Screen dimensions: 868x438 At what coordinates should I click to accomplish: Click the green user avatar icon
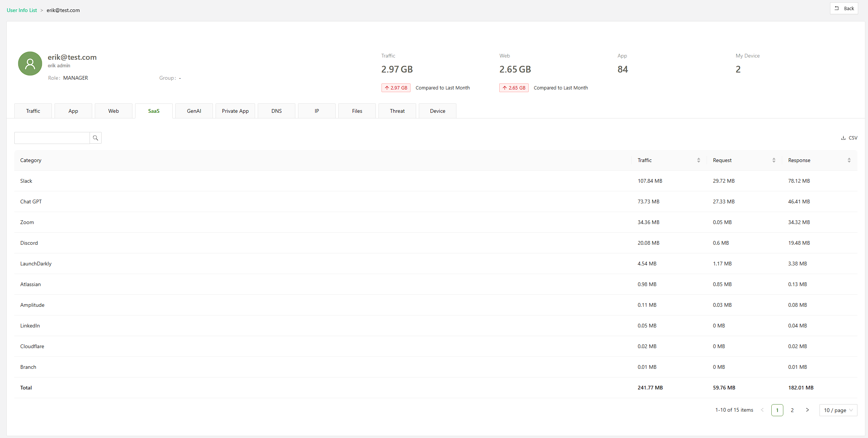click(30, 64)
